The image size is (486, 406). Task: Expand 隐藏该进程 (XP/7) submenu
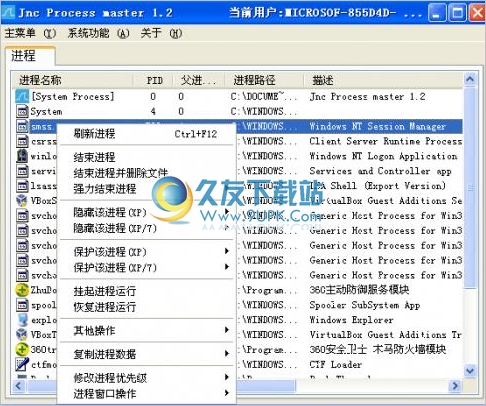pyautogui.click(x=147, y=228)
